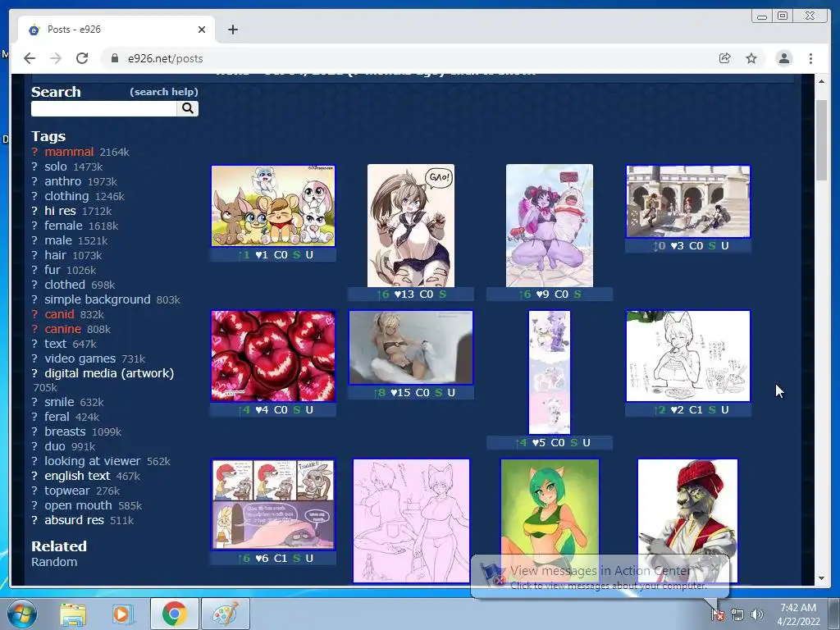
Task: Open wiki question mark for solo tag
Action: (34, 167)
